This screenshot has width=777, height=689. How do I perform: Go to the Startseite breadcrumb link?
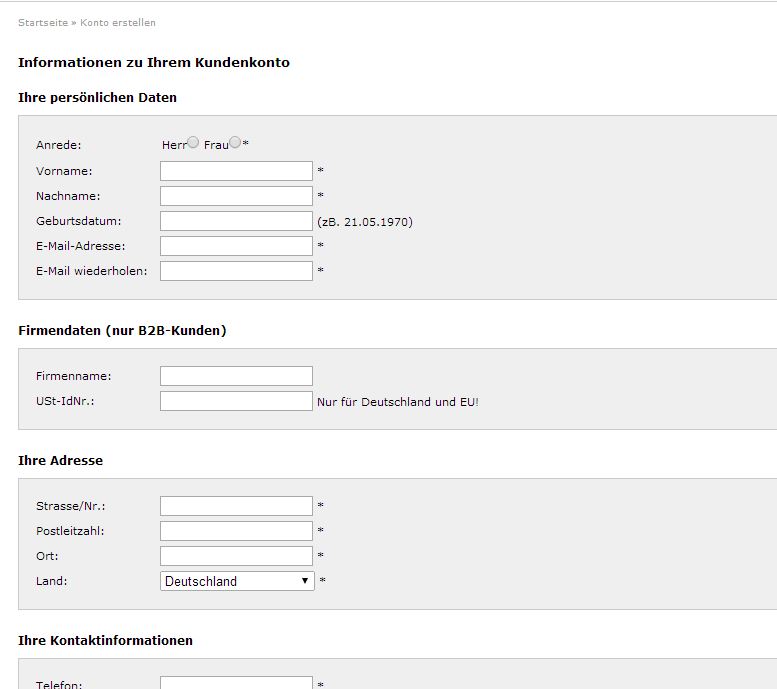(x=43, y=22)
